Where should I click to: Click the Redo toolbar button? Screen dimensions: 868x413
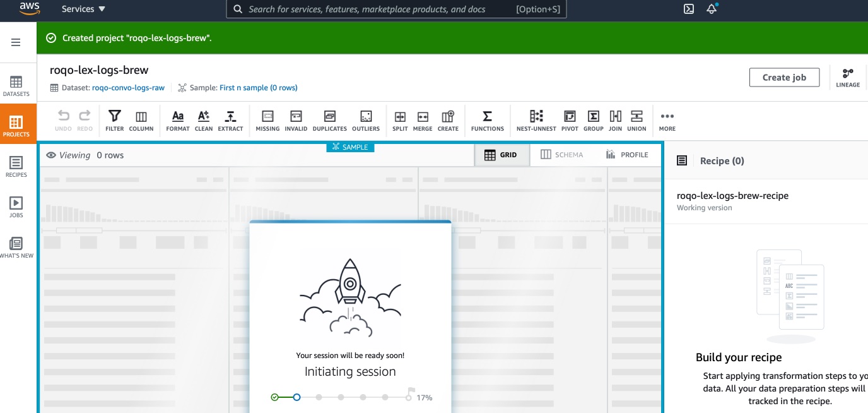click(85, 120)
